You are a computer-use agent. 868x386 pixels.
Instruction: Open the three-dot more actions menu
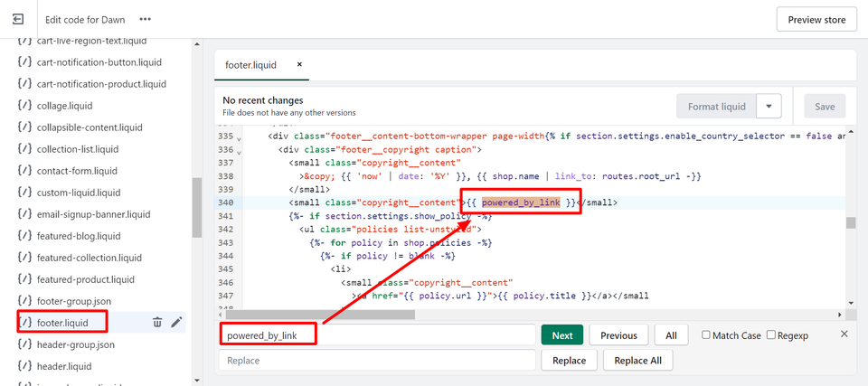[x=145, y=19]
